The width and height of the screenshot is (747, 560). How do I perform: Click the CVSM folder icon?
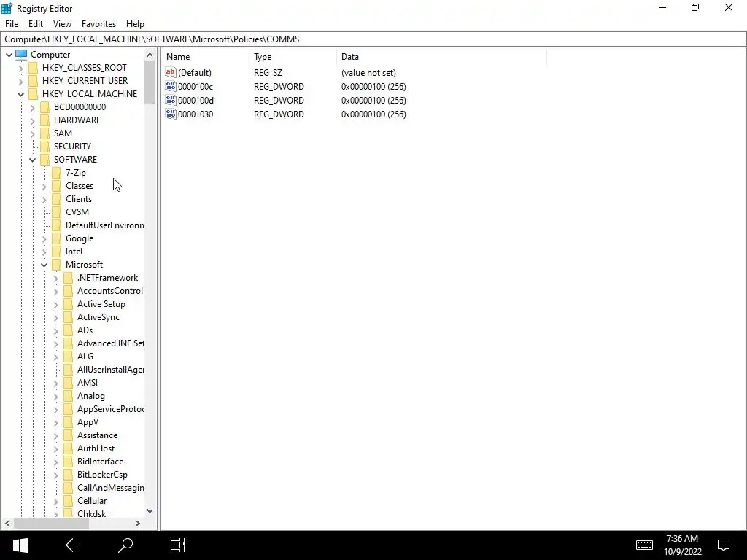pyautogui.click(x=56, y=212)
